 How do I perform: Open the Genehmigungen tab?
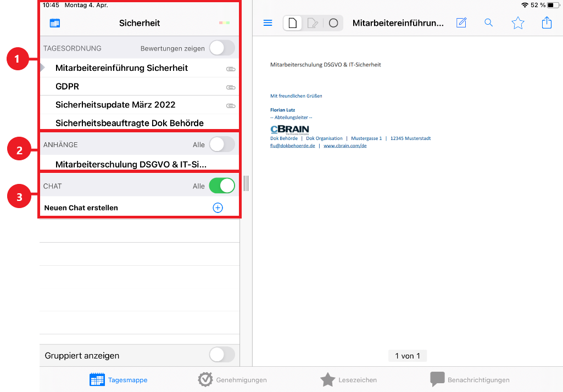point(232,379)
